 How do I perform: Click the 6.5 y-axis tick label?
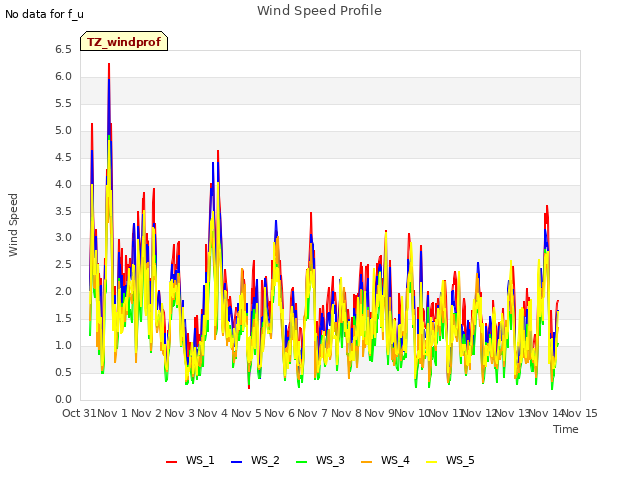pos(63,50)
